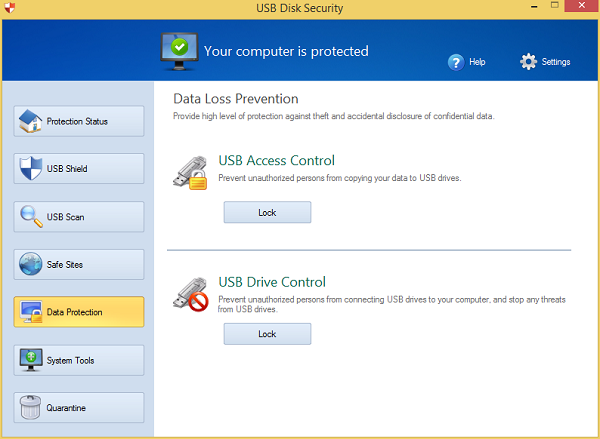Click the globe icon for Safe Sites
The width and height of the screenshot is (600, 439).
[x=31, y=264]
